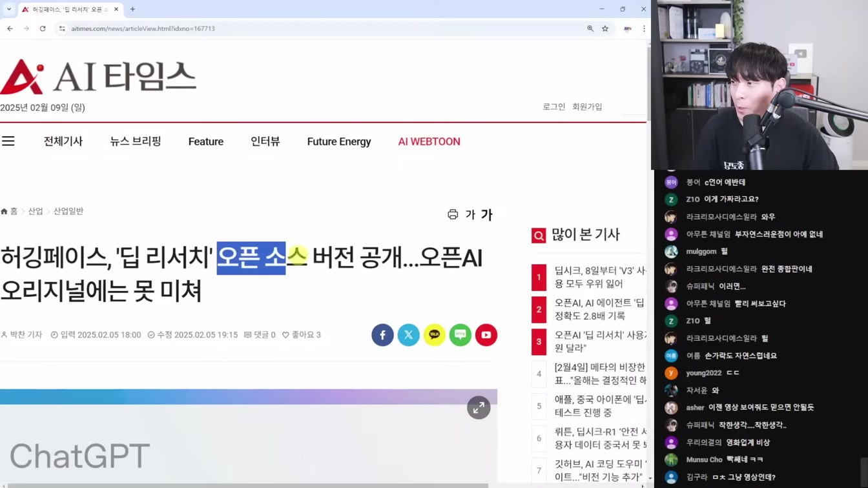Click chat message 손가락도 자연스럽네요
The image size is (868, 488).
pos(741,356)
